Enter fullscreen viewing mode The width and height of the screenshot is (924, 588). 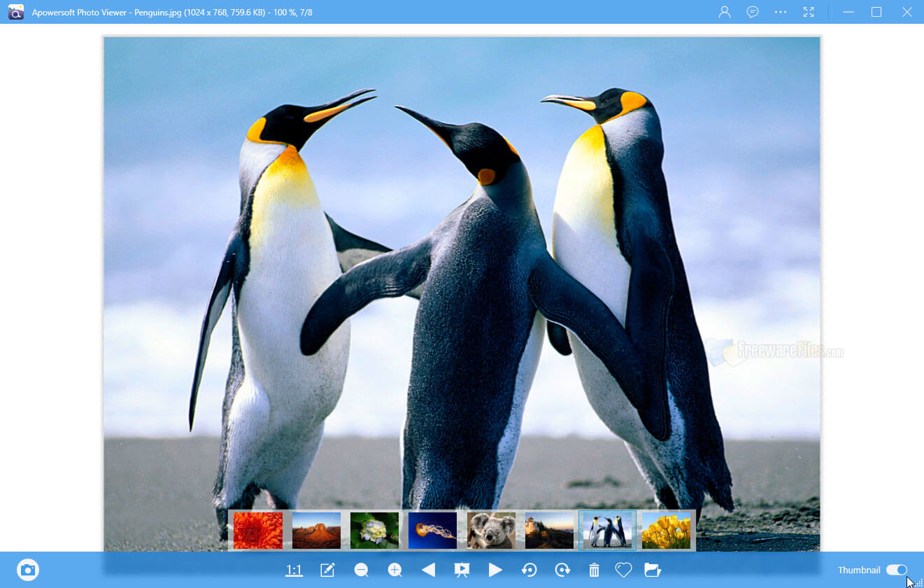point(809,12)
